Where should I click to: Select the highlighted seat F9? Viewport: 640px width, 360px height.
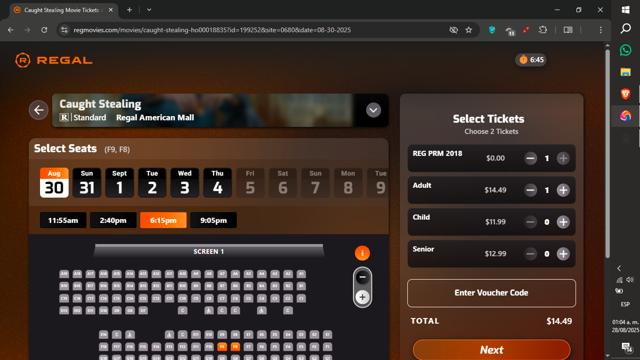(x=222, y=347)
